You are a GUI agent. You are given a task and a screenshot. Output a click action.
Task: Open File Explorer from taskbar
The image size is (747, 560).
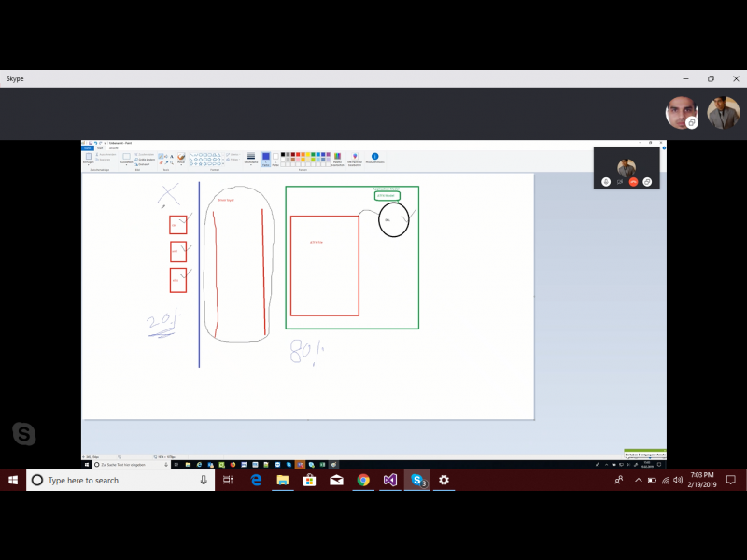282,480
